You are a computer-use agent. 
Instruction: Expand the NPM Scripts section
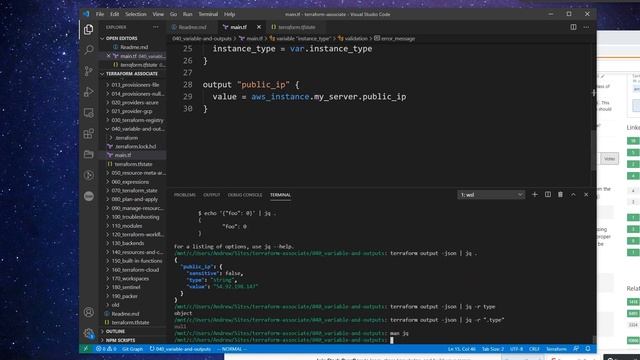coord(132,340)
